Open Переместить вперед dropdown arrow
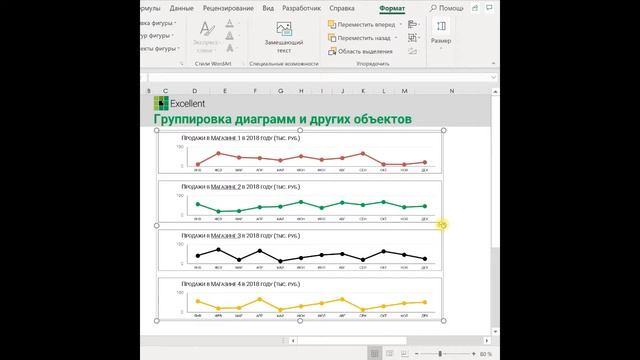Screen dimensions: 640x360 pos(400,24)
